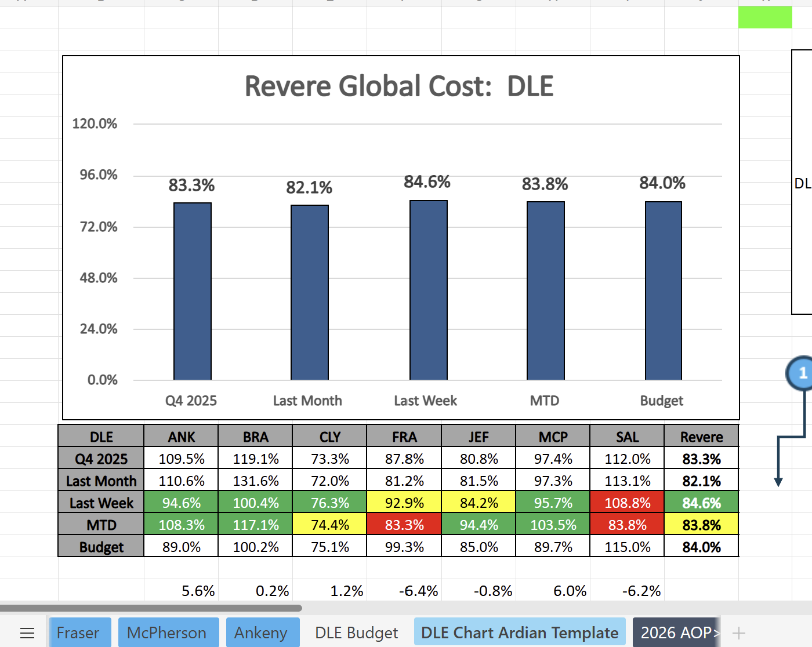
Task: Open the McPherson sheet tab
Action: (167, 633)
